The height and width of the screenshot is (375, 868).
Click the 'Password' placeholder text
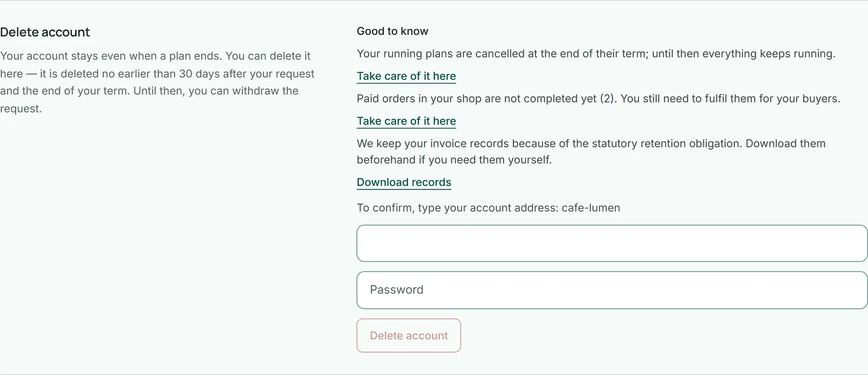[397, 290]
